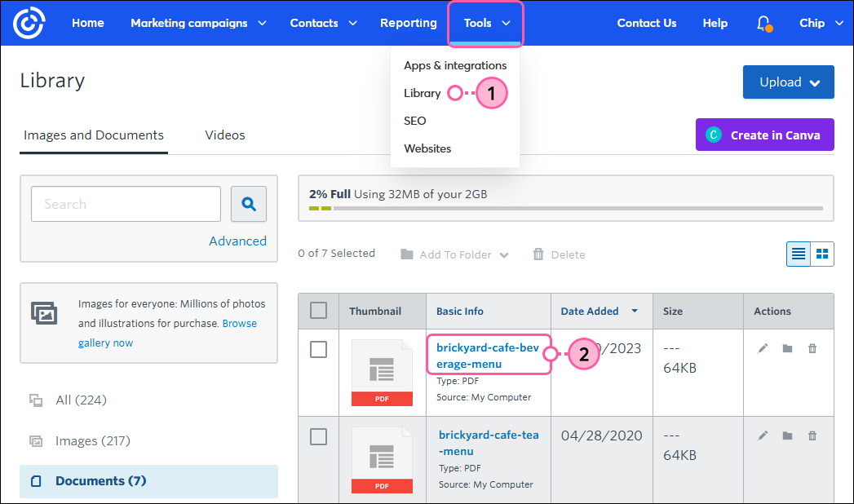The width and height of the screenshot is (854, 504).
Task: Select the checkbox for brickyard-cafe-beverage-menu
Action: coord(318,349)
